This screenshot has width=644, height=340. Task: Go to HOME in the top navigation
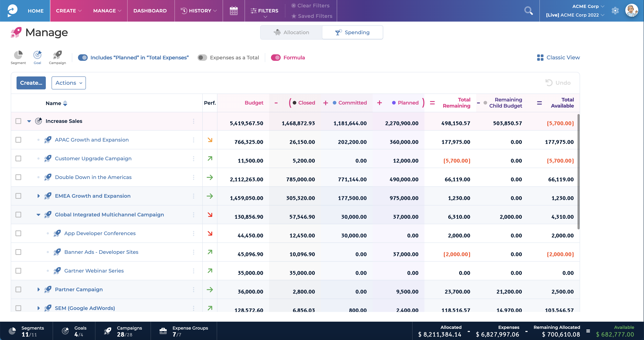pyautogui.click(x=36, y=11)
